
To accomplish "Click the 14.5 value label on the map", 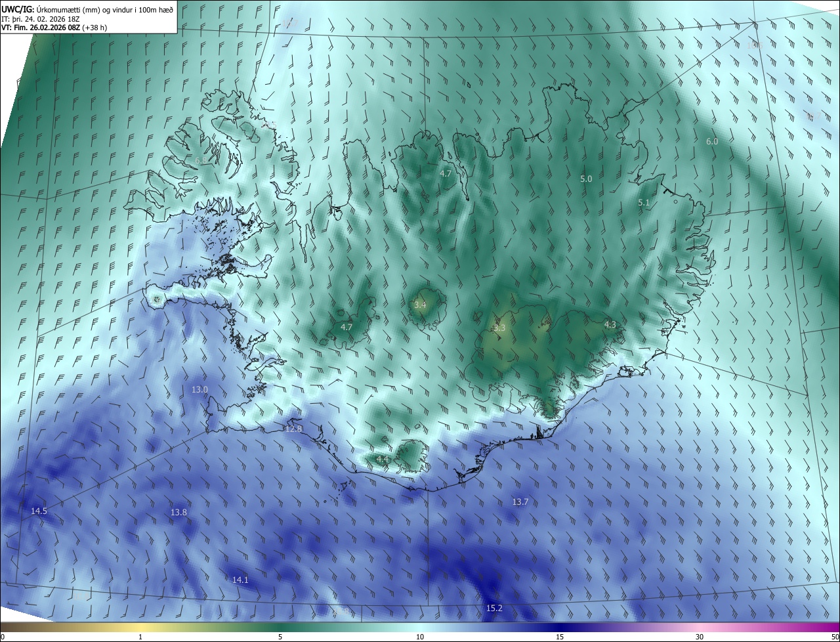I will coord(39,511).
